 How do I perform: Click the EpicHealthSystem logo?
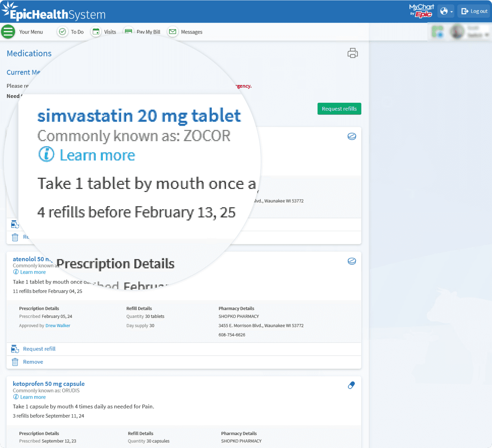coord(54,11)
